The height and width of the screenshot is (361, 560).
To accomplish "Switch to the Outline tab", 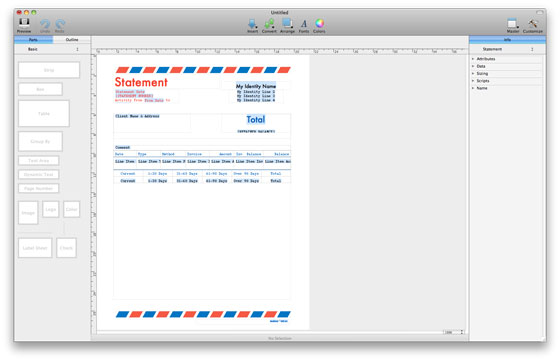I will click(72, 40).
